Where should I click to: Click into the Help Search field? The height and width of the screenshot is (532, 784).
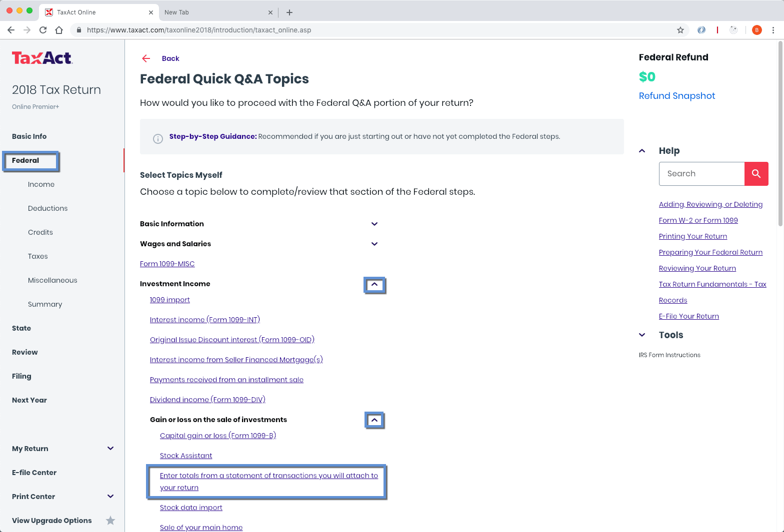pyautogui.click(x=701, y=174)
